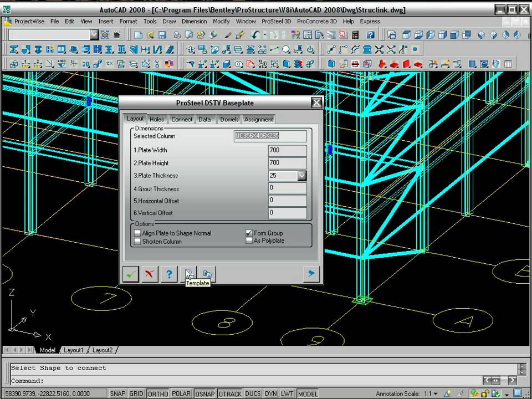Click the Plot printer icon
Viewport: 532px width, 399px height.
[x=177, y=34]
